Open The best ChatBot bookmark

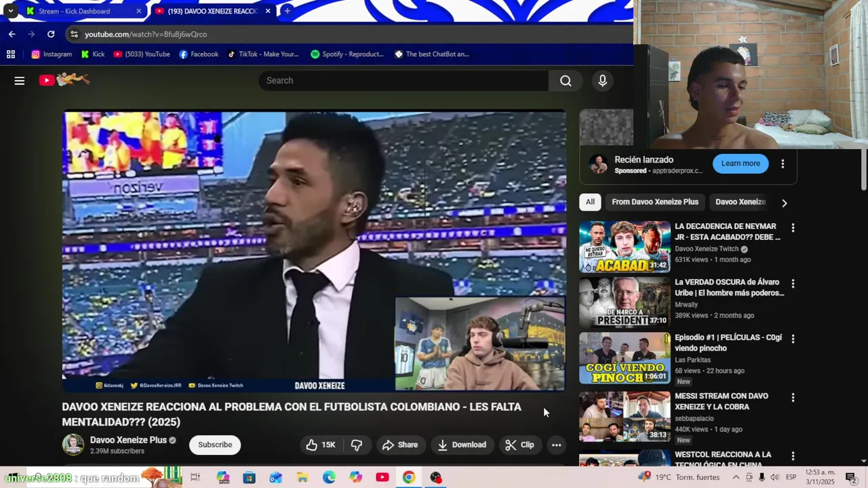pos(432,54)
